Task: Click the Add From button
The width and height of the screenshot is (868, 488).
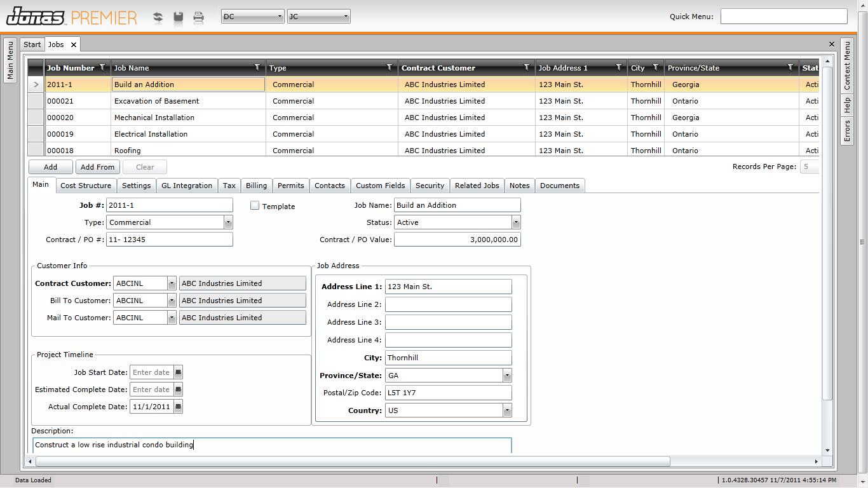Action: click(97, 167)
